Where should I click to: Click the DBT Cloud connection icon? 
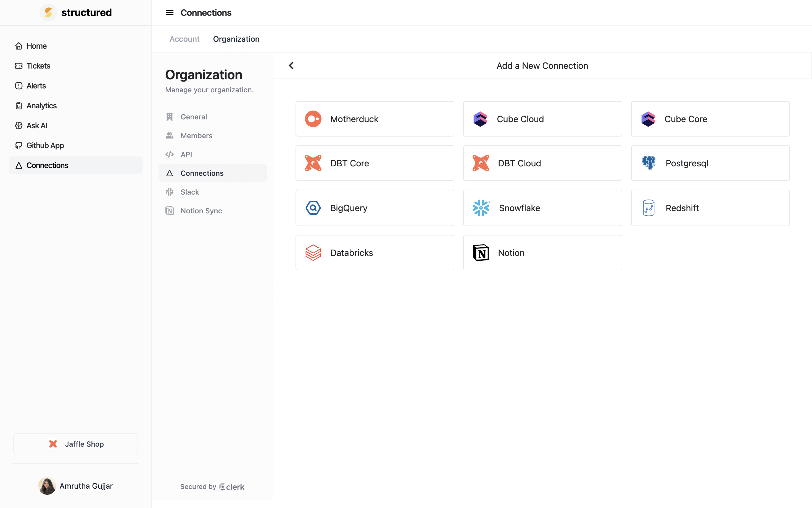(x=481, y=163)
